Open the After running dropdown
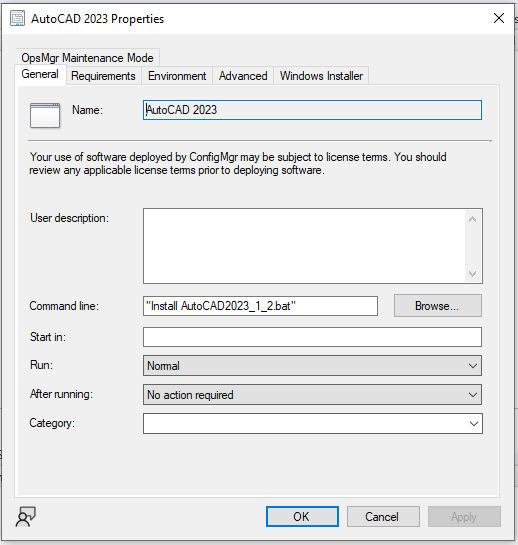 pos(312,394)
